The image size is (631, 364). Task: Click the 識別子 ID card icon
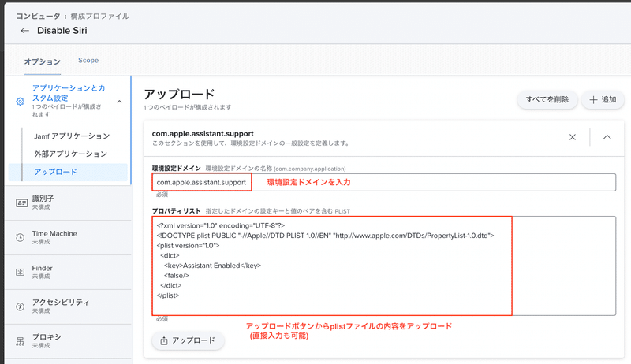(22, 203)
